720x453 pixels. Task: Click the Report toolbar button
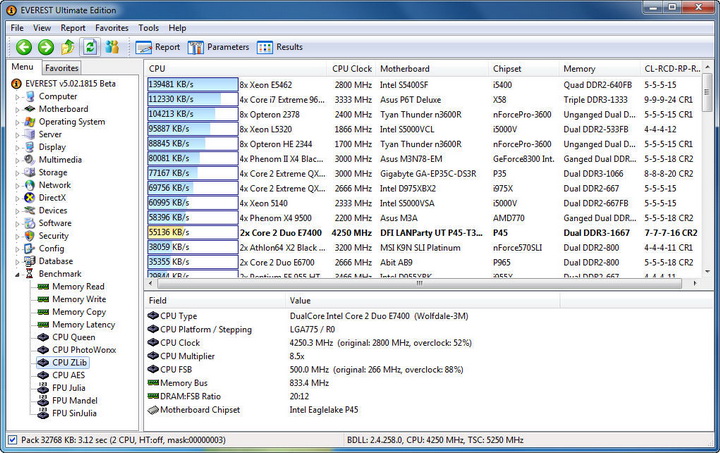point(158,47)
